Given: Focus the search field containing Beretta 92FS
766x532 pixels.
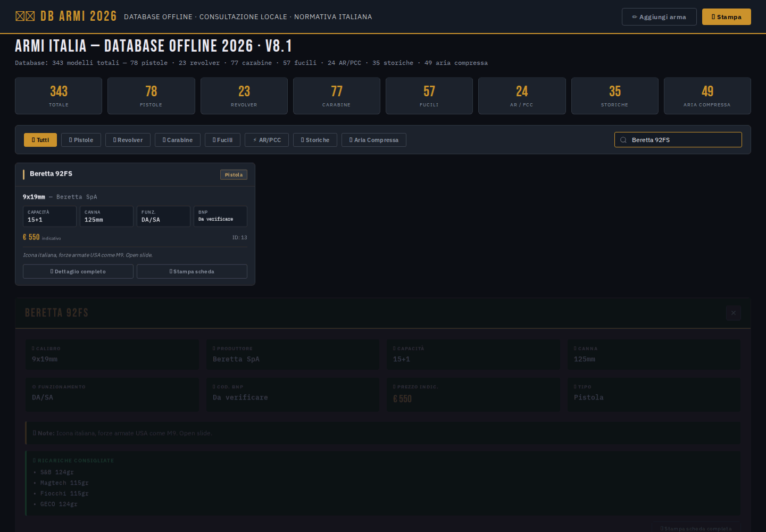Looking at the screenshot, I should point(678,140).
